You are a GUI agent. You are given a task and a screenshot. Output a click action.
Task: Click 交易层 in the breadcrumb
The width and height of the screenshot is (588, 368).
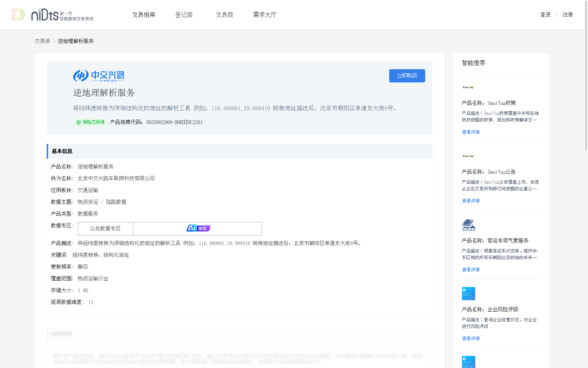(42, 41)
